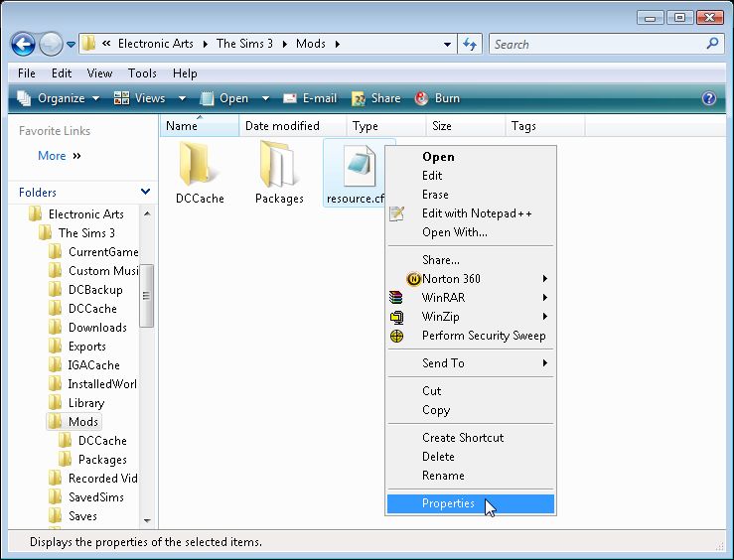Choose Cut from the context menu

(471, 390)
